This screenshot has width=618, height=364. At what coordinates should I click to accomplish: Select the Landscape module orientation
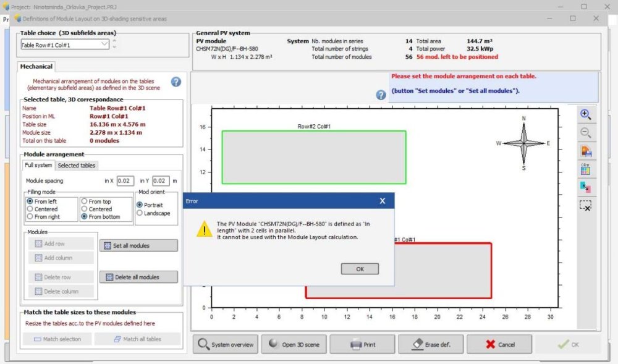(x=140, y=213)
